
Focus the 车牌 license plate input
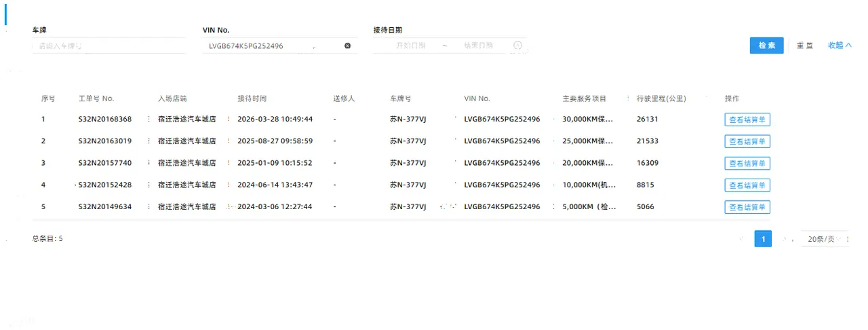[108, 45]
